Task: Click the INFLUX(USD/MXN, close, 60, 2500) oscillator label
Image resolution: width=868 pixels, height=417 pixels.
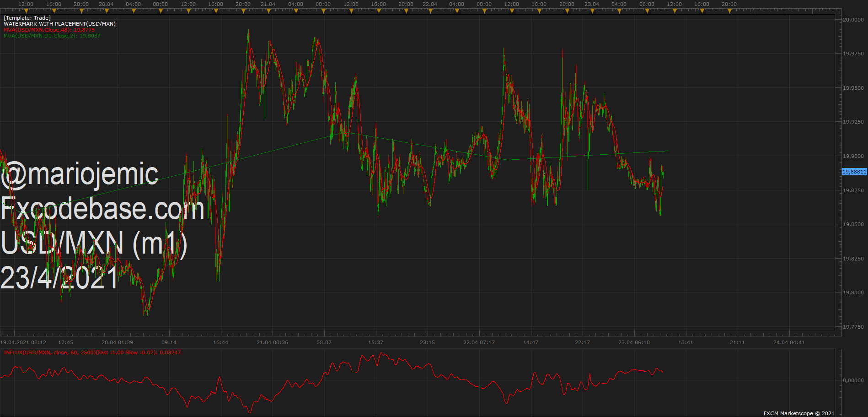Action: pos(92,352)
